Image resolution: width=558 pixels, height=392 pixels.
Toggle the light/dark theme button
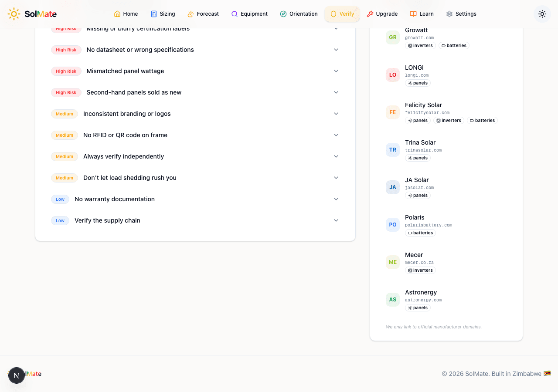click(542, 14)
